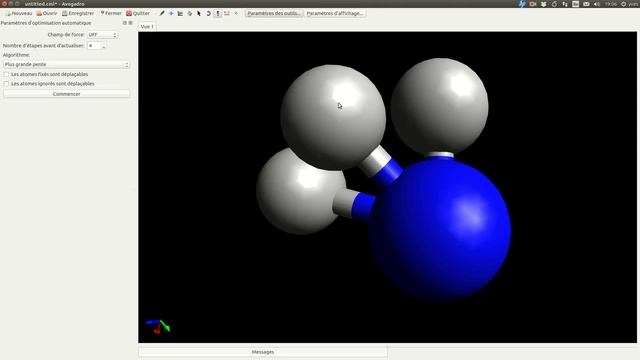Select the Manipulate hand tool

pyautogui.click(x=190, y=13)
